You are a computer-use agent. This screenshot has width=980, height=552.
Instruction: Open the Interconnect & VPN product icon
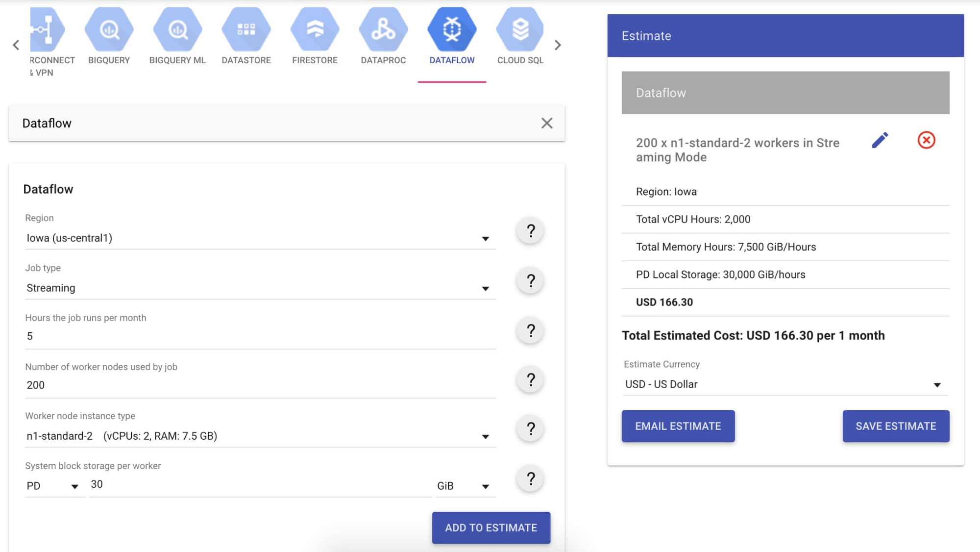coord(47,29)
